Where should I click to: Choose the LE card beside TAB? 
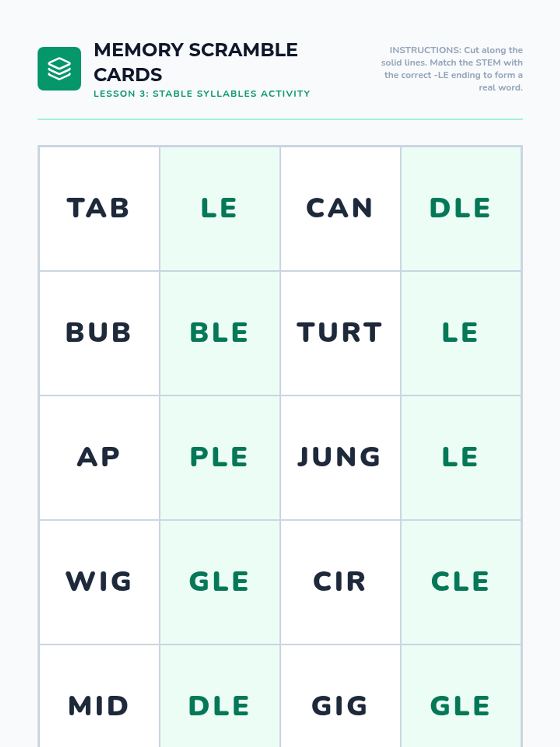coord(219,208)
